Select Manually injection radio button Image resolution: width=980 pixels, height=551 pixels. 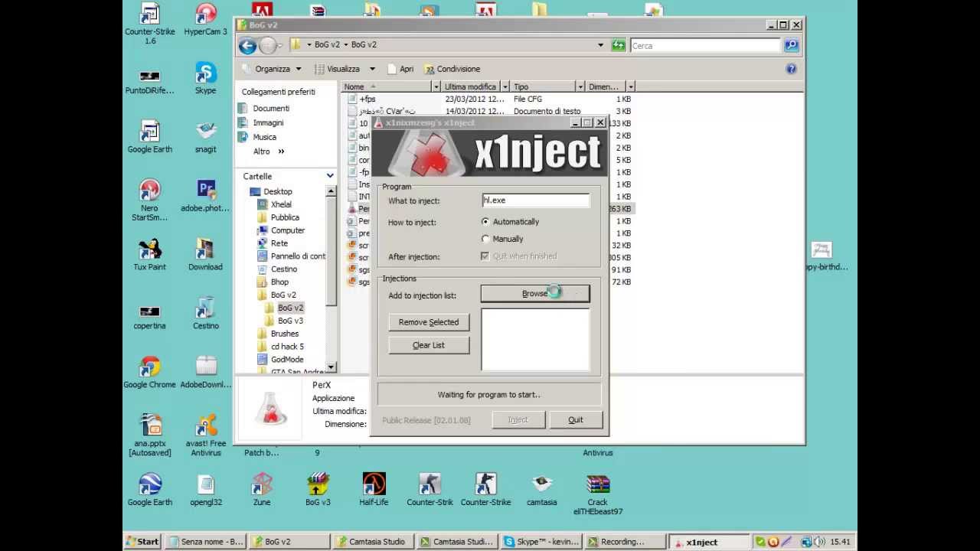(x=485, y=239)
